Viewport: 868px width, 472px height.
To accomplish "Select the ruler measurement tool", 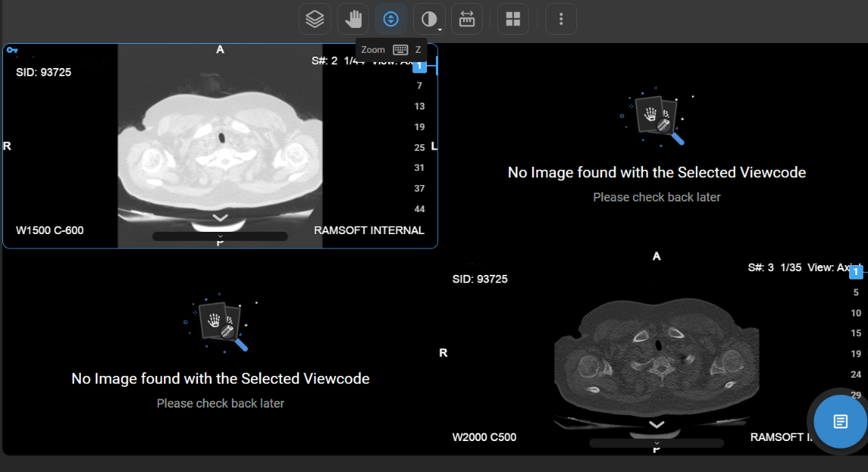I will pyautogui.click(x=467, y=19).
